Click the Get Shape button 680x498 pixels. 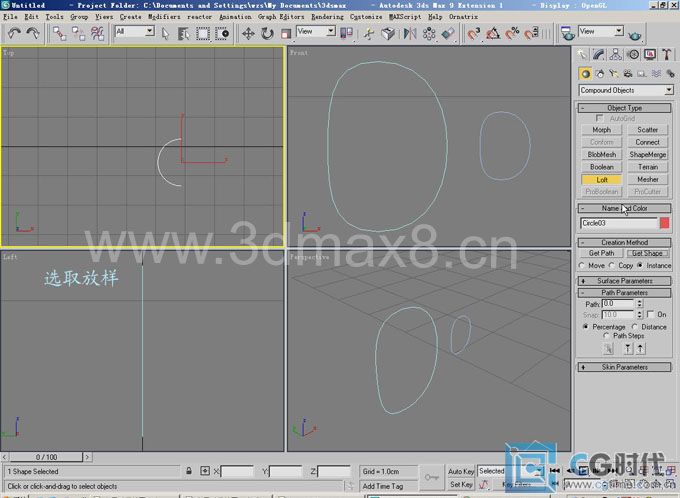tap(647, 253)
